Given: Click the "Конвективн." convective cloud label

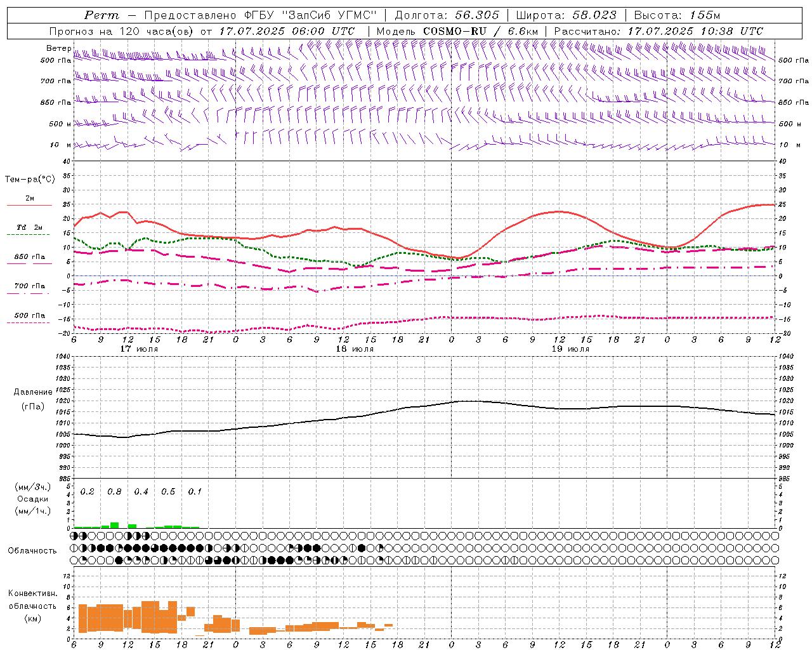Looking at the screenshot, I should click(32, 594).
